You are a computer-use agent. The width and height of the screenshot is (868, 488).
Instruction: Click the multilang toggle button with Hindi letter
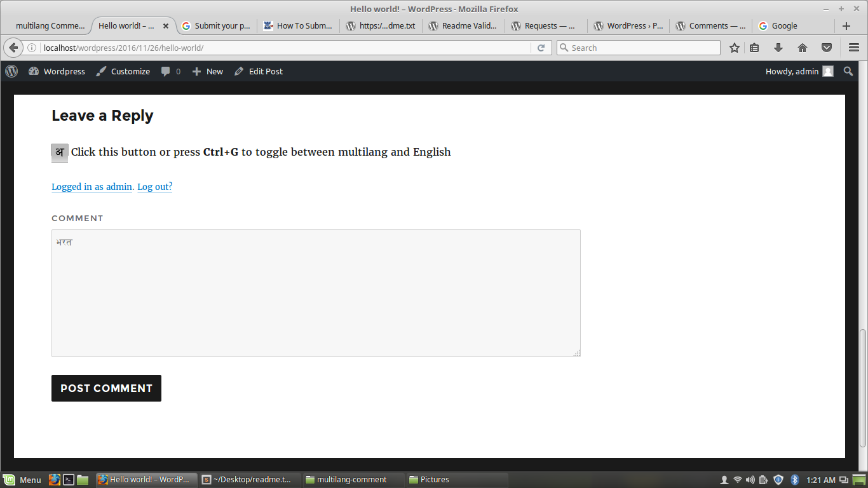click(x=60, y=152)
